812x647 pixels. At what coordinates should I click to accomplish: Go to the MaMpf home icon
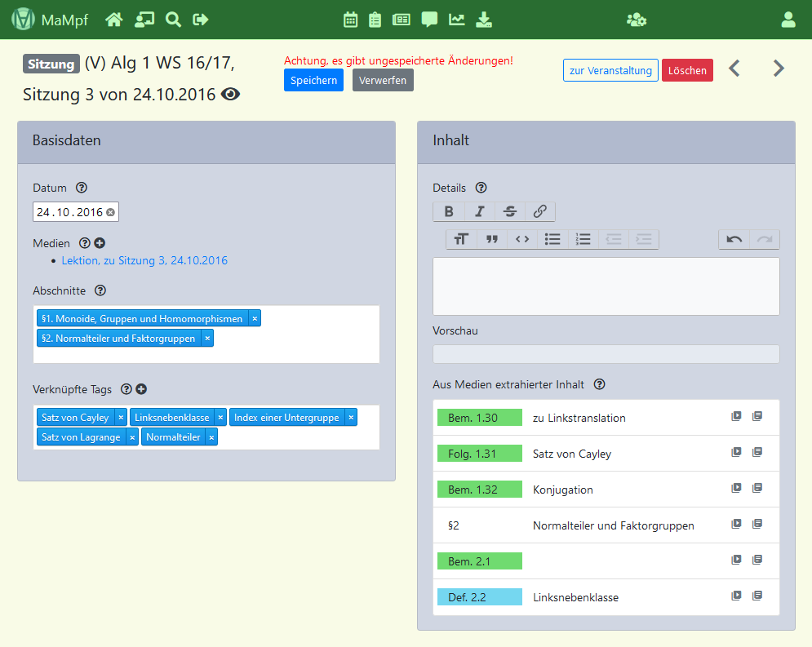pyautogui.click(x=114, y=20)
